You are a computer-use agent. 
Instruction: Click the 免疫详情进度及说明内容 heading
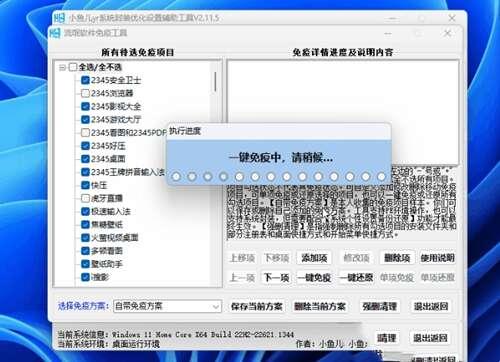click(x=343, y=53)
